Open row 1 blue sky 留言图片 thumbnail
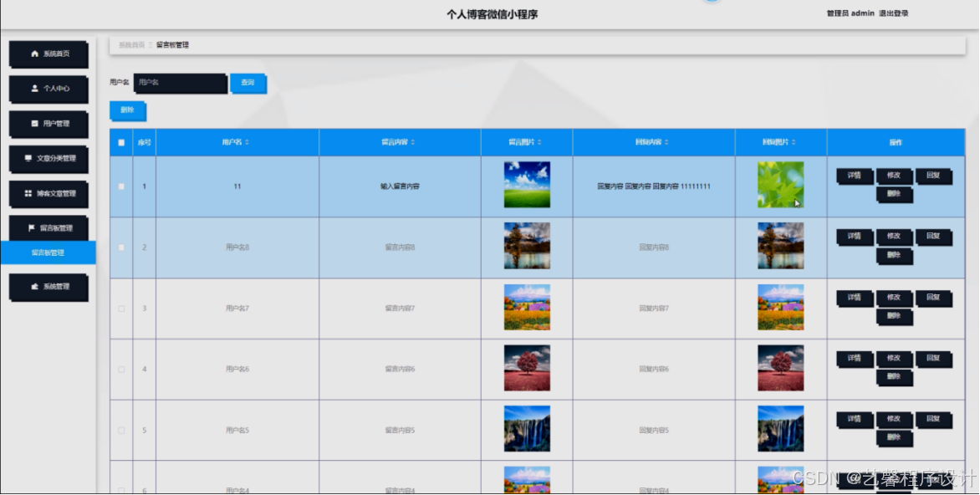 click(x=527, y=185)
